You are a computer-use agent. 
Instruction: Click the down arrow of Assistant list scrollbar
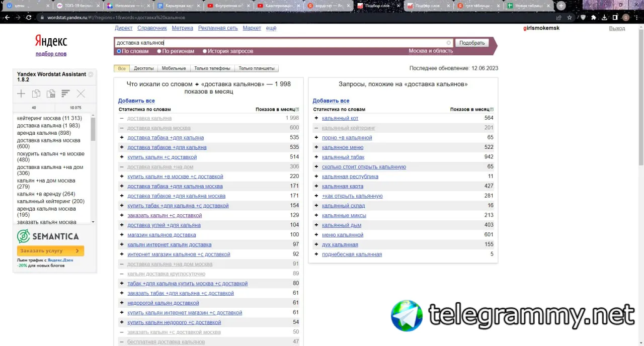click(93, 221)
